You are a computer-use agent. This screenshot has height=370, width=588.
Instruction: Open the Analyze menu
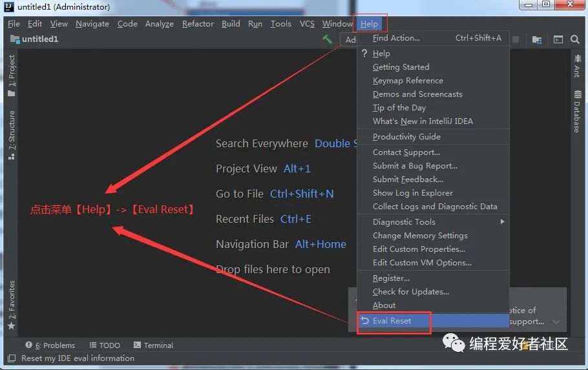(160, 24)
